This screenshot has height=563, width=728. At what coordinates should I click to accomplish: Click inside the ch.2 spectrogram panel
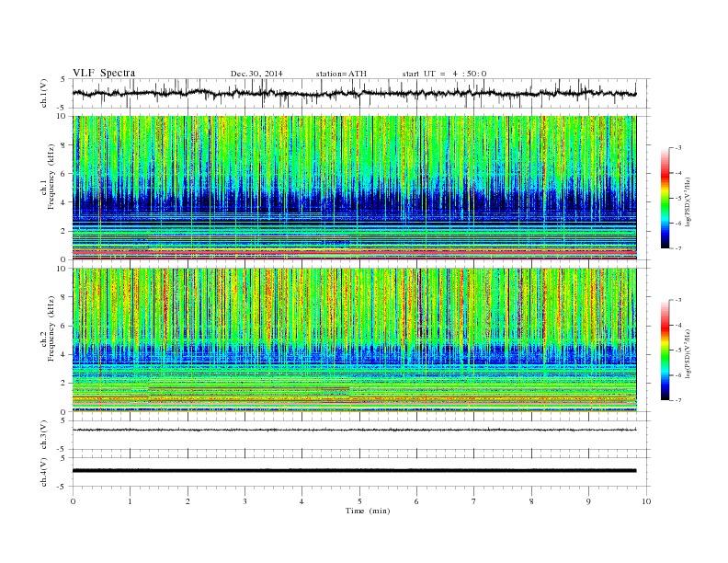click(354, 339)
